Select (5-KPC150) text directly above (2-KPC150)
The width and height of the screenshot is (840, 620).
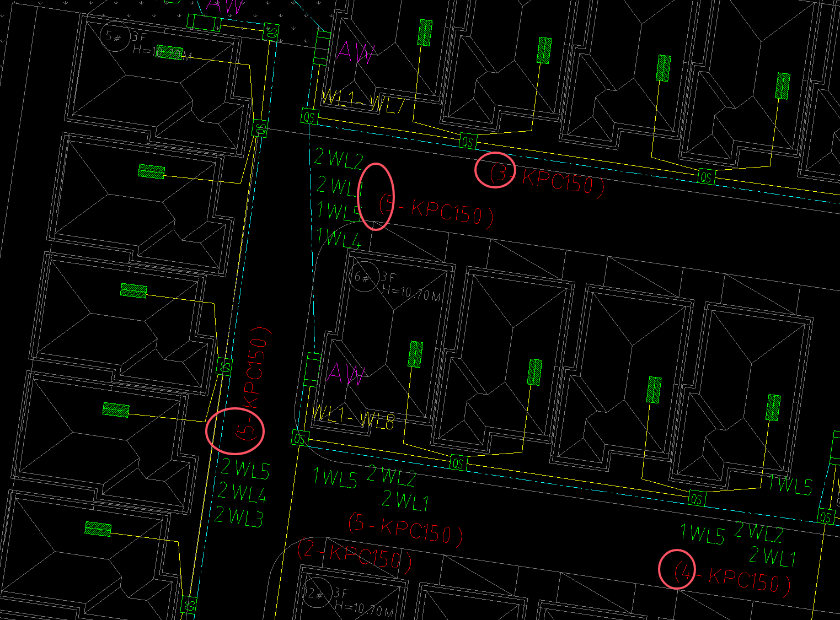click(405, 529)
